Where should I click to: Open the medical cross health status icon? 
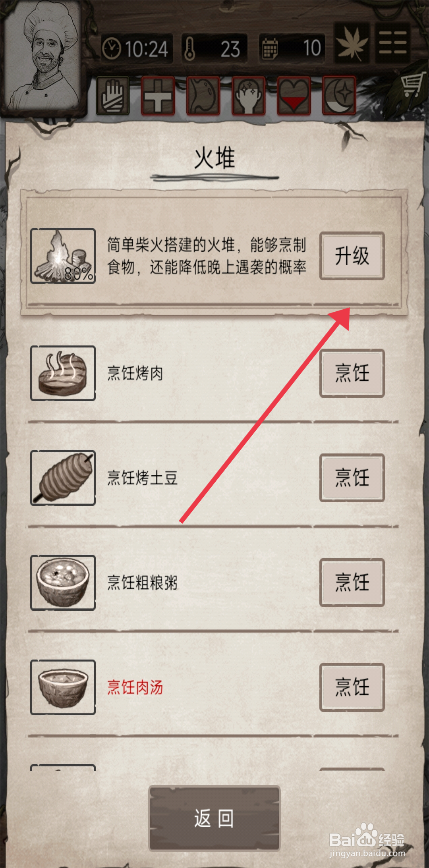[x=158, y=96]
